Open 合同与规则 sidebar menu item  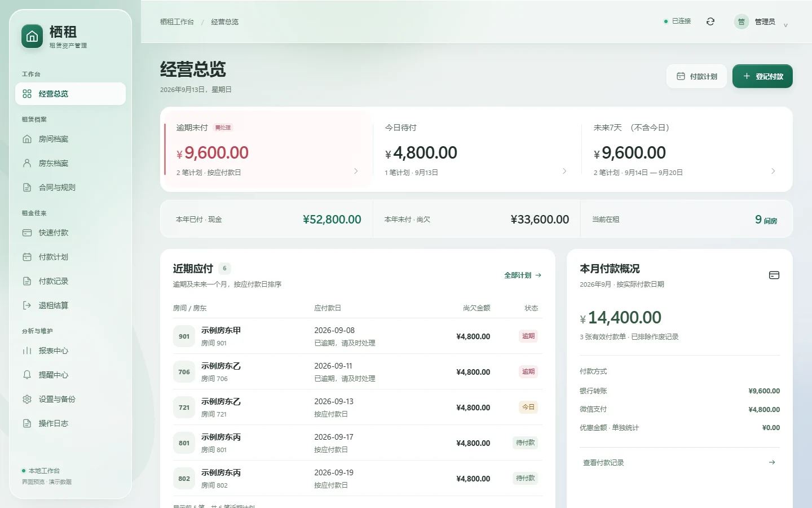[x=70, y=187]
